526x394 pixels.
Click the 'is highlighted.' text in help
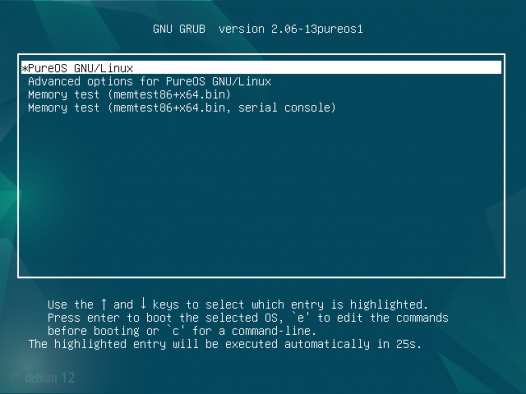(x=380, y=304)
